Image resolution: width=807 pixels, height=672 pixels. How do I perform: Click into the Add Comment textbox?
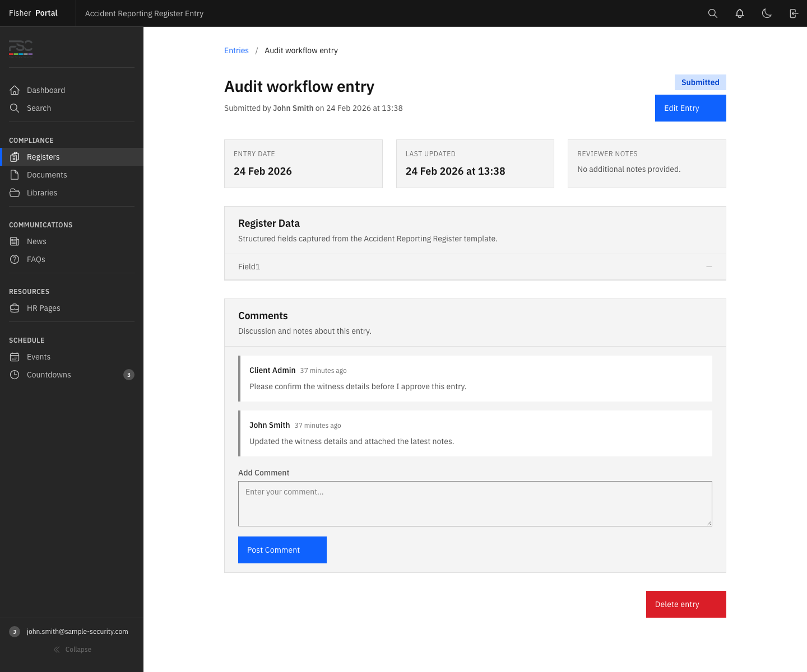[x=475, y=503]
